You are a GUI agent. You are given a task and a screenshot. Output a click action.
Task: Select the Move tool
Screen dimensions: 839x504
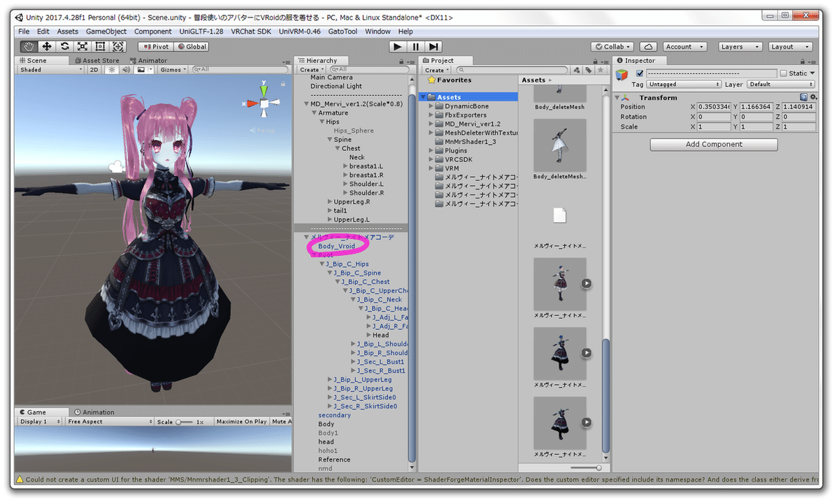tap(47, 46)
